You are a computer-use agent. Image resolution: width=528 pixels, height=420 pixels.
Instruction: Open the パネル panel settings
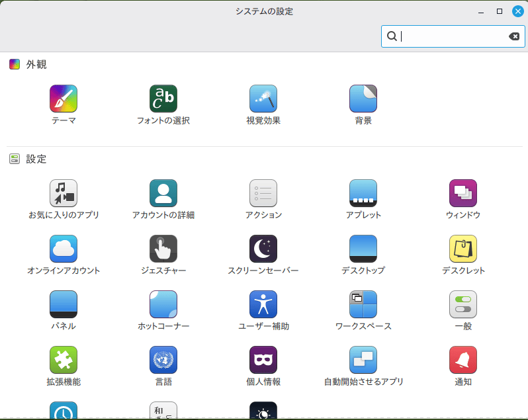[64, 304]
